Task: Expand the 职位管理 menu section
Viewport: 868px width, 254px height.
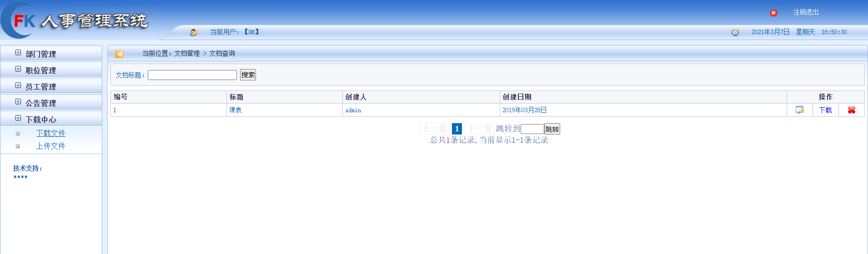Action: pyautogui.click(x=51, y=70)
